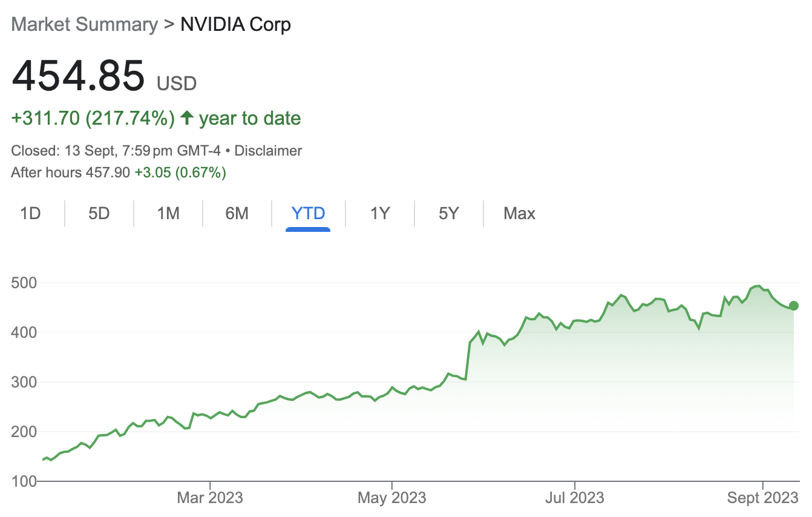
Task: Click the green endpoint dot on chart
Action: coord(794,306)
